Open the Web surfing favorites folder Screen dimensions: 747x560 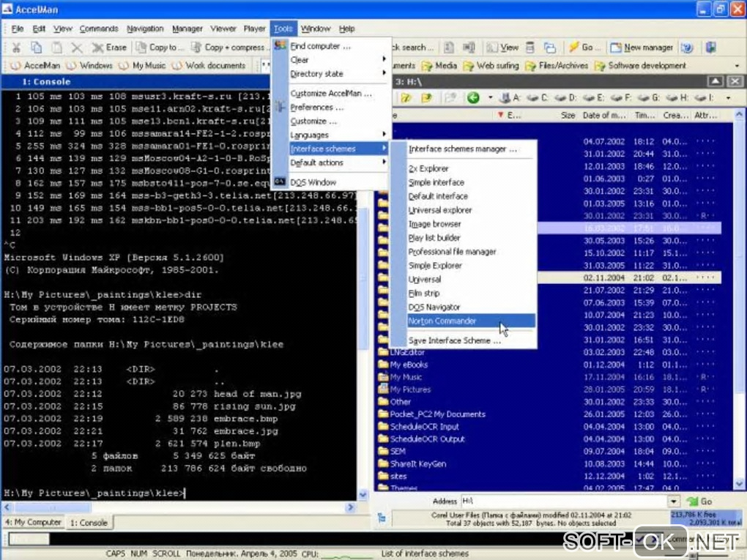[491, 65]
